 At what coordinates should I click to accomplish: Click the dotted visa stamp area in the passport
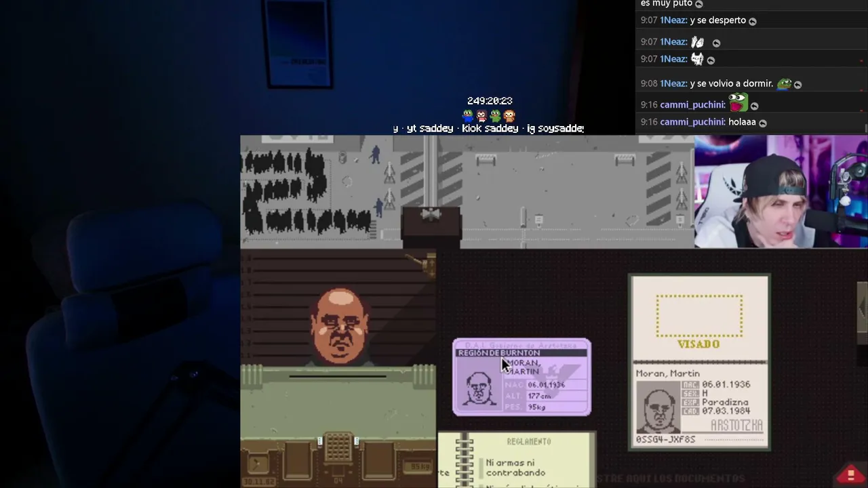coord(698,316)
